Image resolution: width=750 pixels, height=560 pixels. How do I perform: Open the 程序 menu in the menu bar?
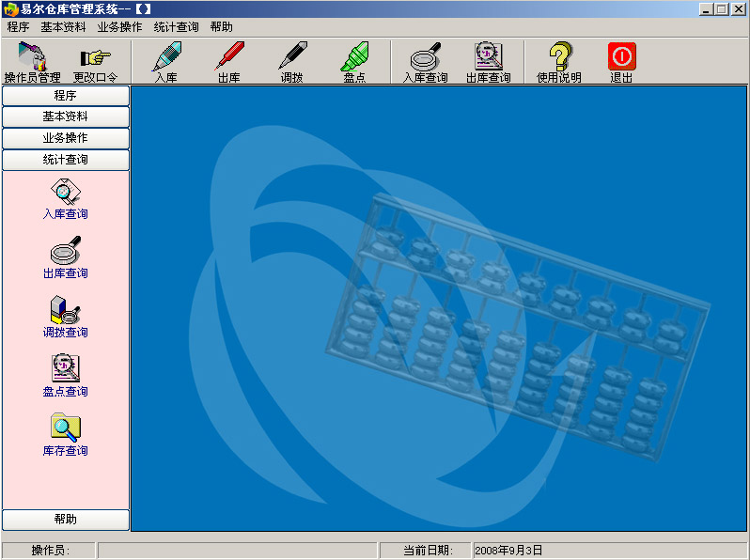point(18,27)
